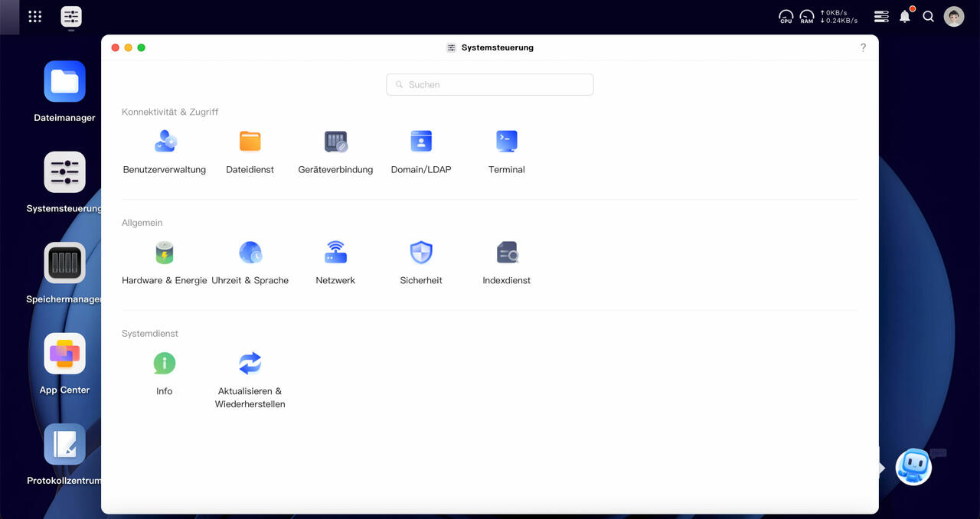Open Domain/LDAP configuration
980x519 pixels.
point(421,152)
